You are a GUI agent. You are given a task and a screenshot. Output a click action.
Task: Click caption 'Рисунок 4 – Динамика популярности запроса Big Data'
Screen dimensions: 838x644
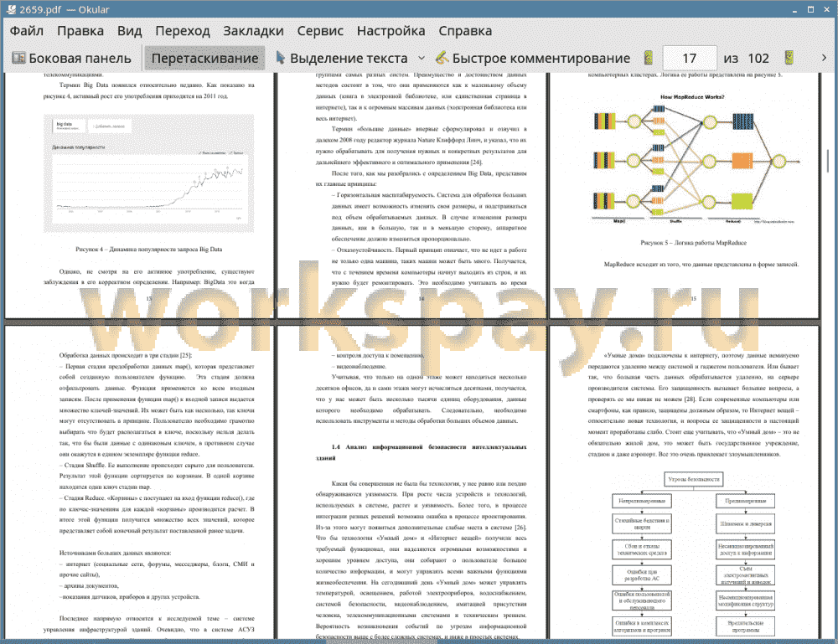click(148, 250)
